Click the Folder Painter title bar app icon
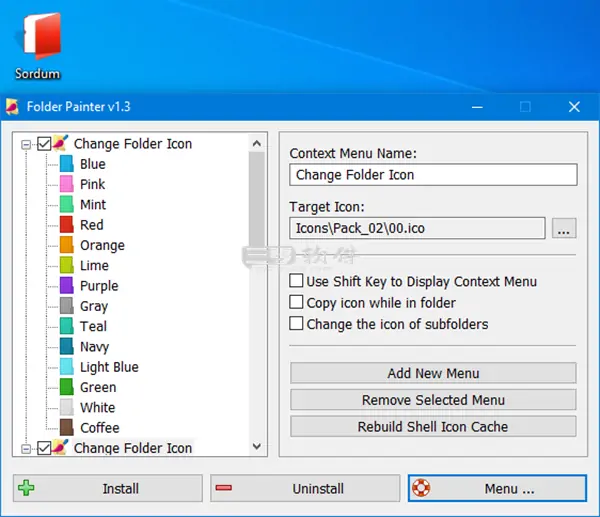Viewport: 600px width, 517px height. [12, 107]
